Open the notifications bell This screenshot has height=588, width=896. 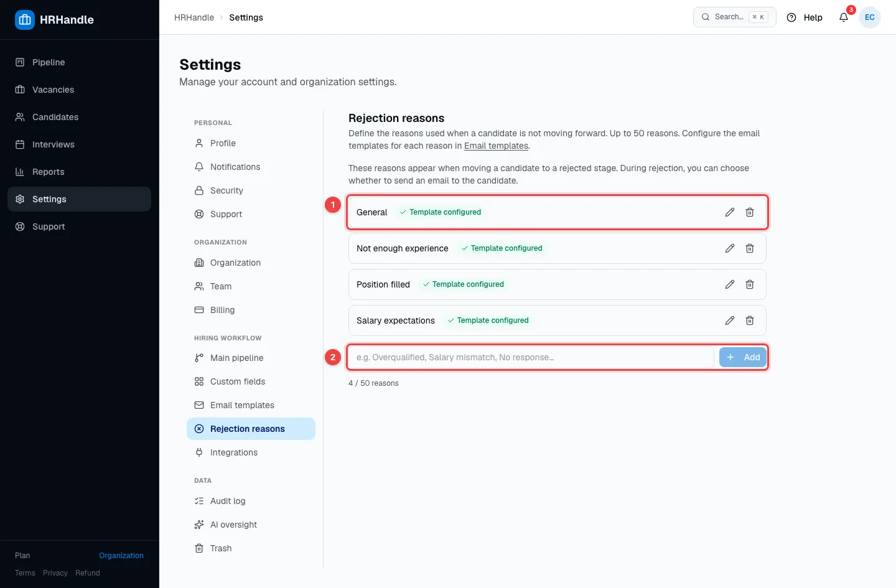coord(844,17)
